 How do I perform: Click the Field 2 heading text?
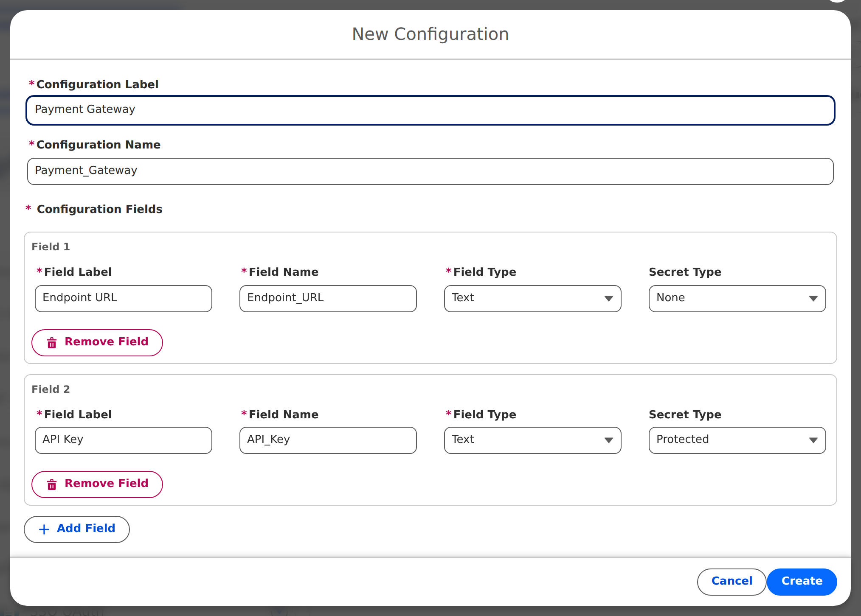(51, 389)
